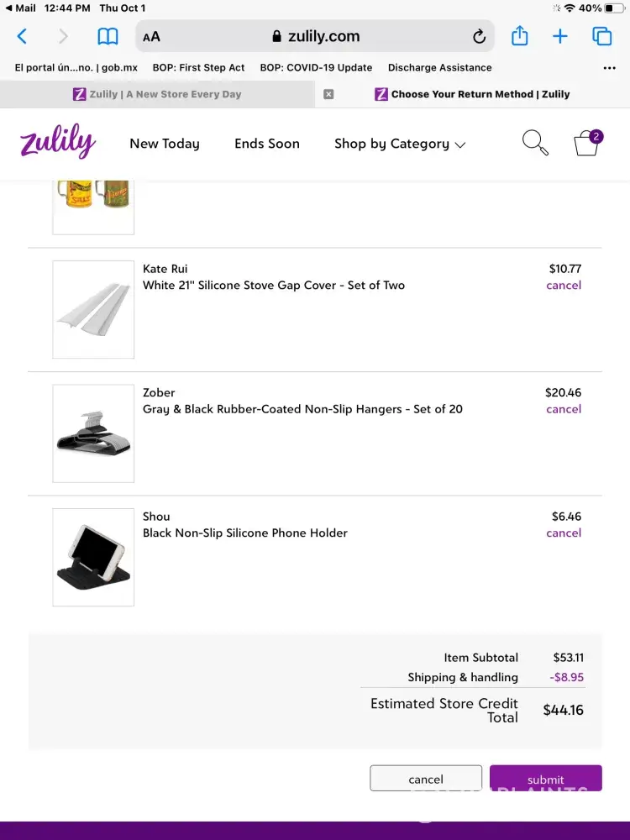630x840 pixels.
Task: Open a new Safari tab
Action: [560, 36]
